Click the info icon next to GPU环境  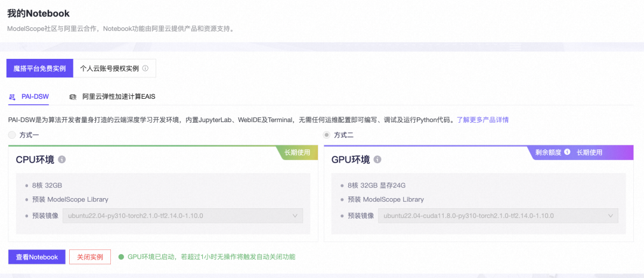tap(377, 159)
